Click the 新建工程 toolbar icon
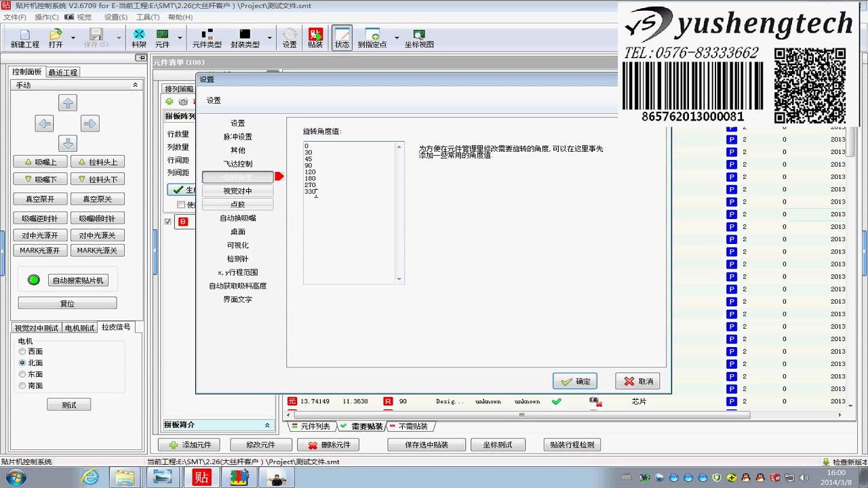 (x=24, y=39)
